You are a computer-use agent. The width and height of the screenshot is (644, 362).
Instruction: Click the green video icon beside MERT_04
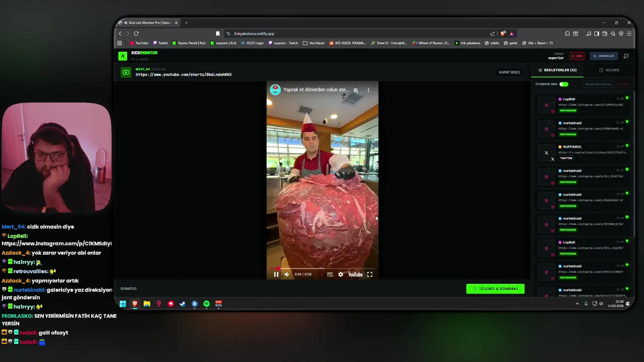coord(126,72)
